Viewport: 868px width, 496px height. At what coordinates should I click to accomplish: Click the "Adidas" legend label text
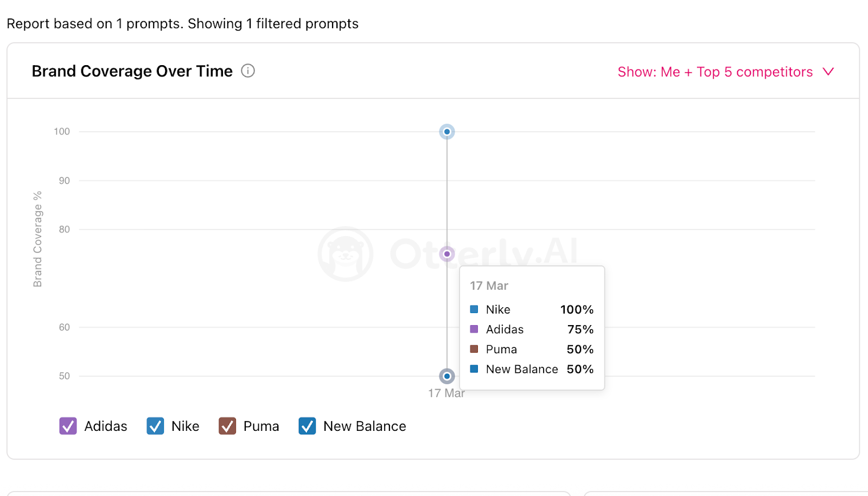pos(106,426)
